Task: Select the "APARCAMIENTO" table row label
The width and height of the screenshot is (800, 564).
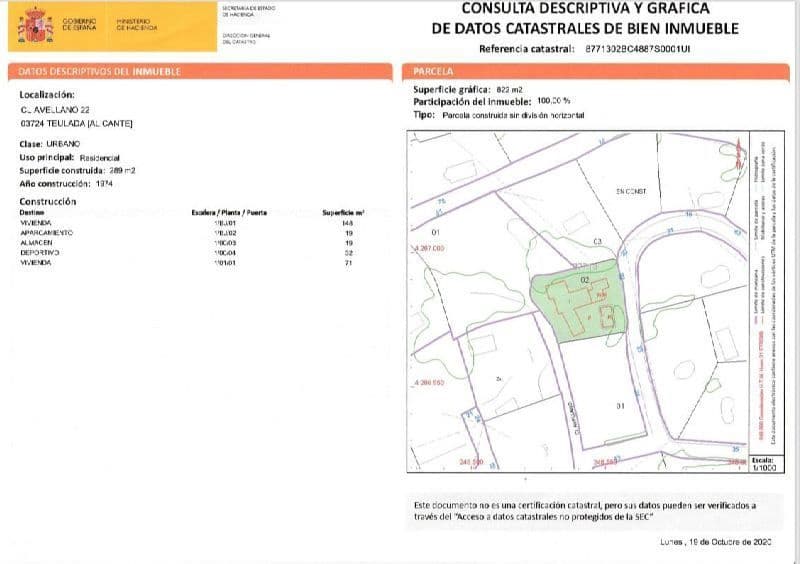Action: (46, 233)
